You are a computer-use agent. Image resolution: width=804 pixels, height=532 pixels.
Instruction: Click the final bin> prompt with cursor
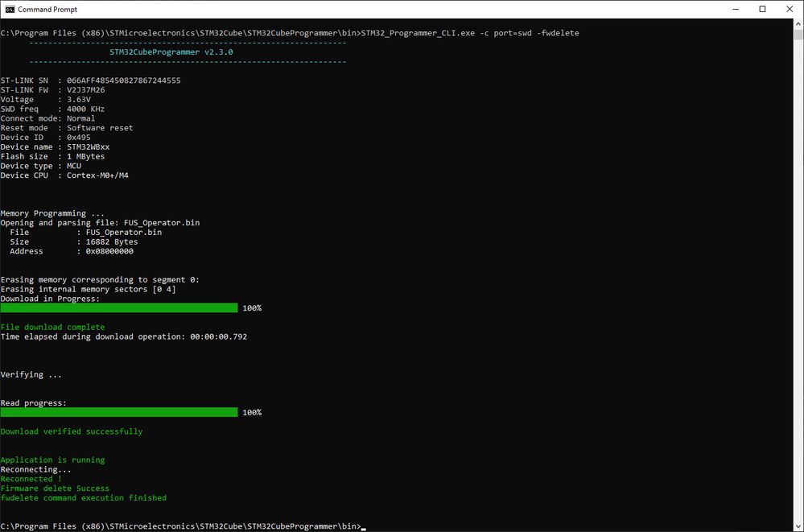tap(183, 526)
